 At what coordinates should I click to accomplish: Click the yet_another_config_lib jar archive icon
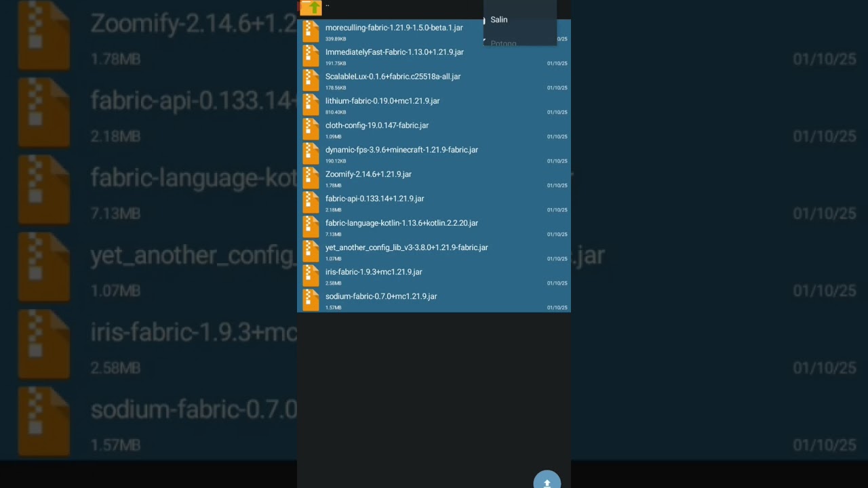click(311, 251)
